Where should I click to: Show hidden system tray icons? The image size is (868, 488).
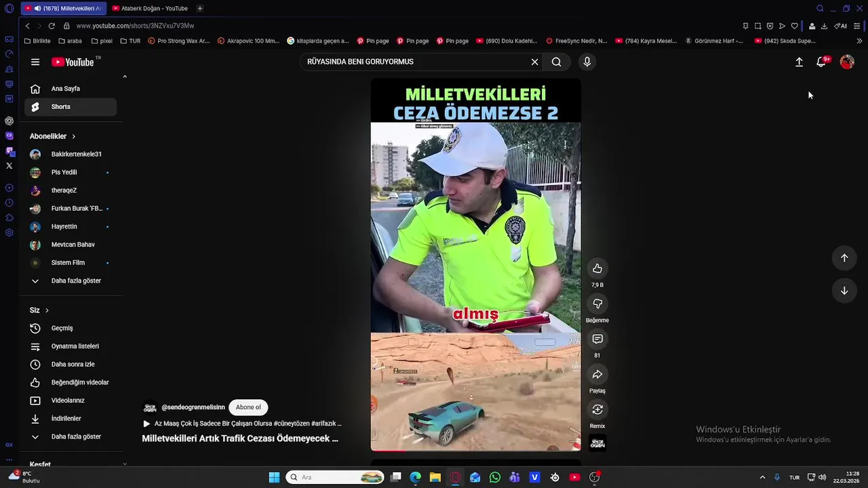coord(762,477)
